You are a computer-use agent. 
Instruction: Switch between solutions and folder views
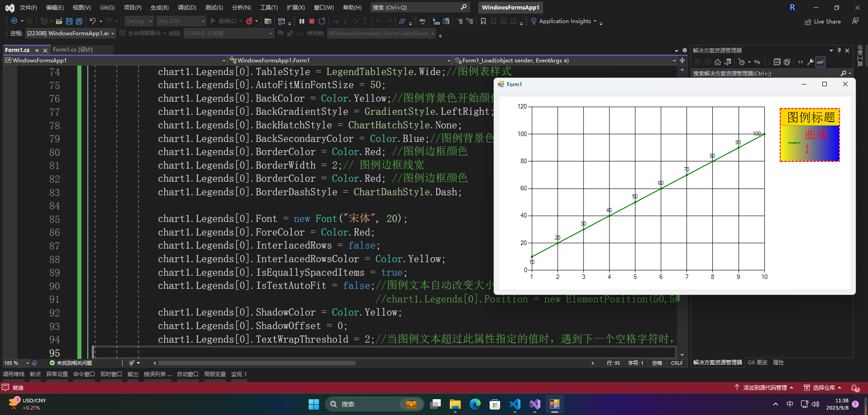tap(728, 62)
